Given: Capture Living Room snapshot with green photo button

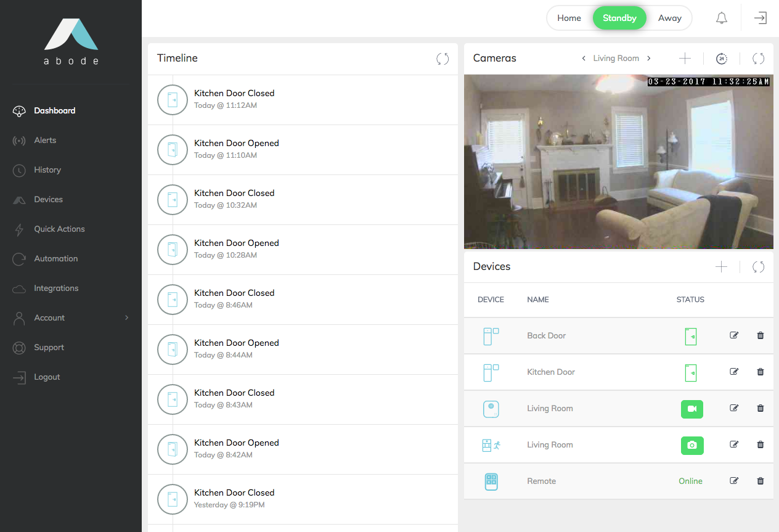Looking at the screenshot, I should click(x=692, y=445).
